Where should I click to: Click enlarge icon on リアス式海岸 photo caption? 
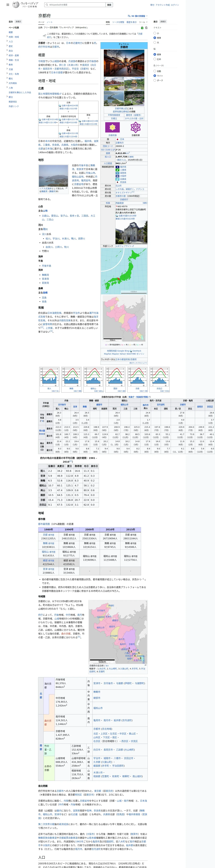pos(66,188)
